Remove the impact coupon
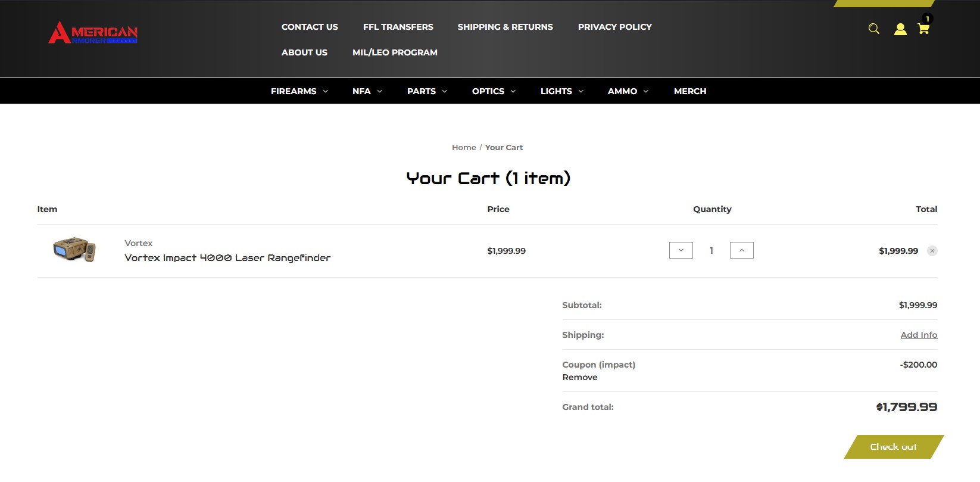 580,377
